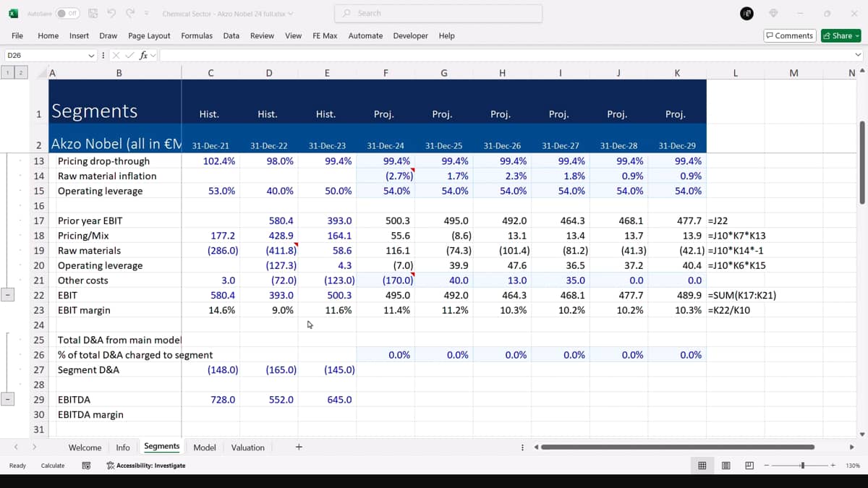Open the Formulas ribbon tab
Screen dimensions: 868x488
point(197,35)
